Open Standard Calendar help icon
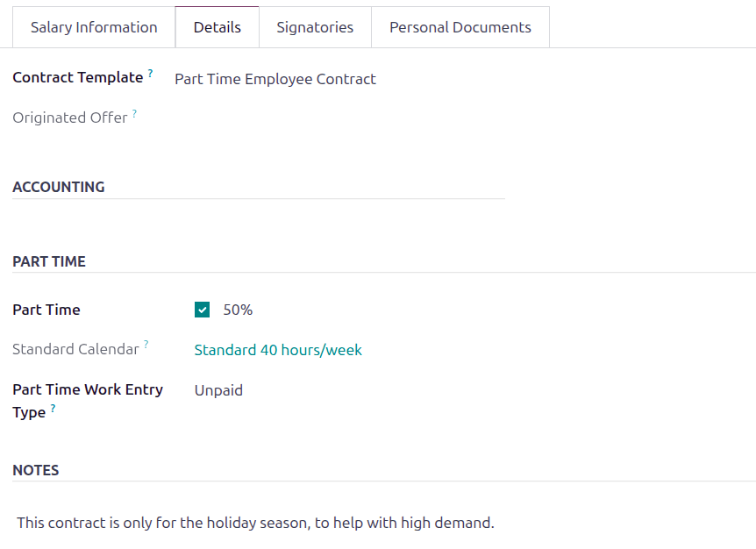 [x=146, y=344]
